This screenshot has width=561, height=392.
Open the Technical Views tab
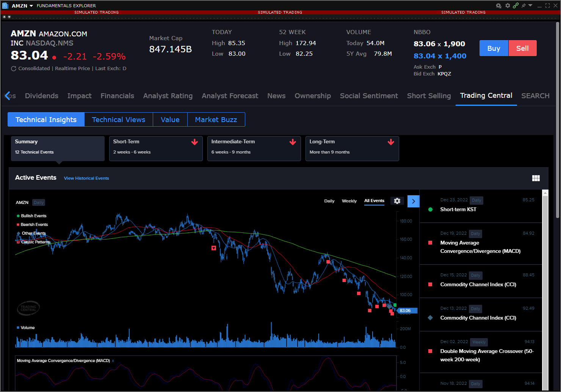coord(118,120)
